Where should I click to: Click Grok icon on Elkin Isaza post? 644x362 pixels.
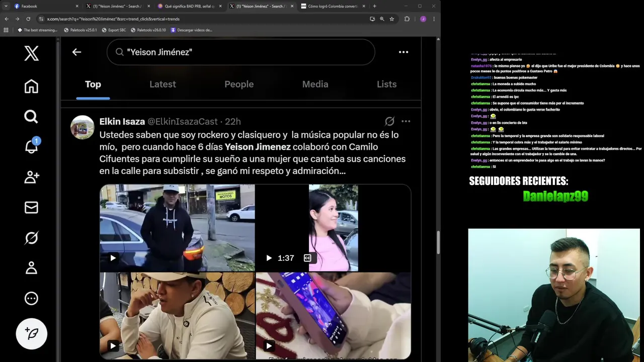(389, 121)
